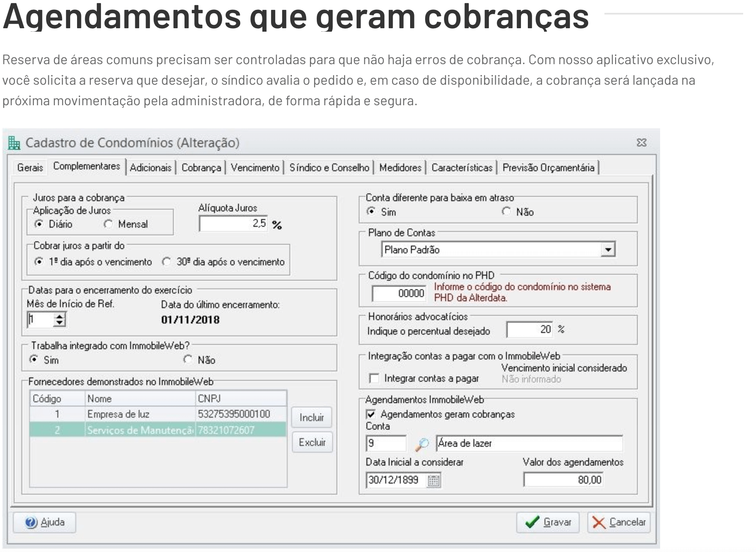Open the Características tab
This screenshot has height=552, width=756.
coord(462,167)
